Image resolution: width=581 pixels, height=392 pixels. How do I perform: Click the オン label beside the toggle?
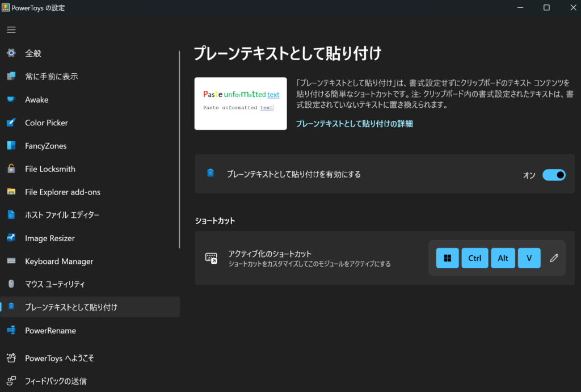pyautogui.click(x=529, y=175)
